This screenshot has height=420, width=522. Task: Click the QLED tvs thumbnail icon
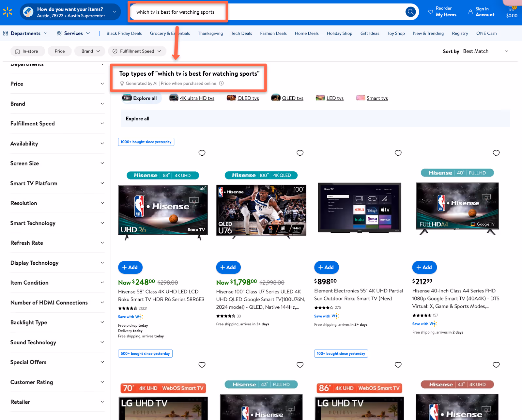coord(276,98)
